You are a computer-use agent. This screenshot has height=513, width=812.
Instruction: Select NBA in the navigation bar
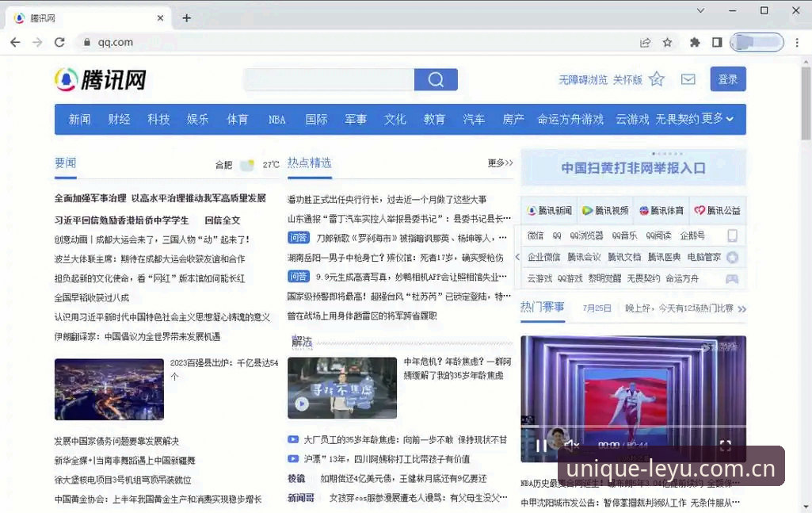click(x=277, y=119)
